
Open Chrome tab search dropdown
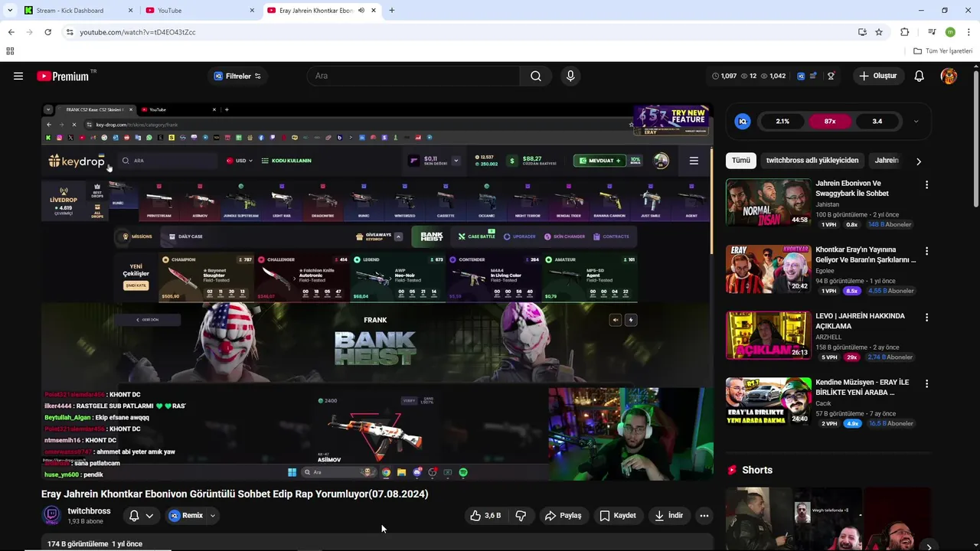(10, 11)
